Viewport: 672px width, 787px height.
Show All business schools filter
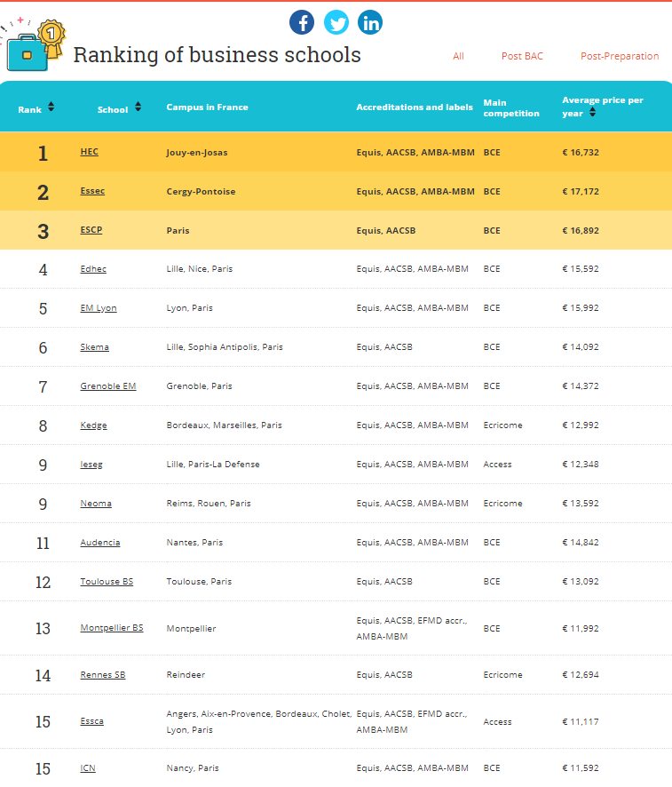458,56
